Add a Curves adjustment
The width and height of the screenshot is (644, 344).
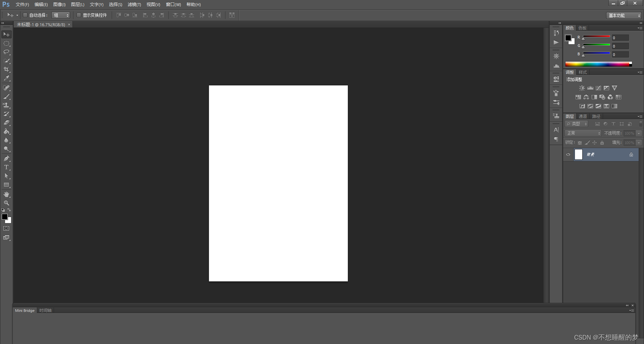click(598, 88)
